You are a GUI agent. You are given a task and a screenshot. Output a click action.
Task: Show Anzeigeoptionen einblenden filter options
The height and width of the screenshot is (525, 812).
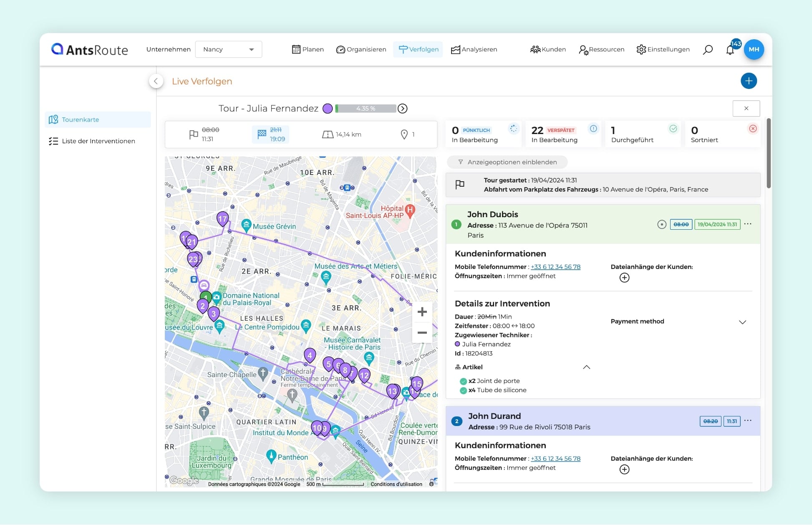(507, 162)
